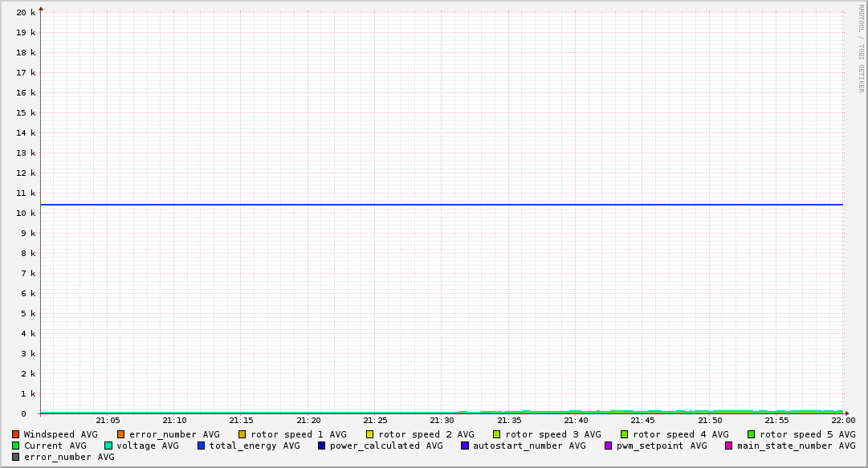
Task: Pick the rotor speed 2 AVG color box
Action: pyautogui.click(x=370, y=434)
